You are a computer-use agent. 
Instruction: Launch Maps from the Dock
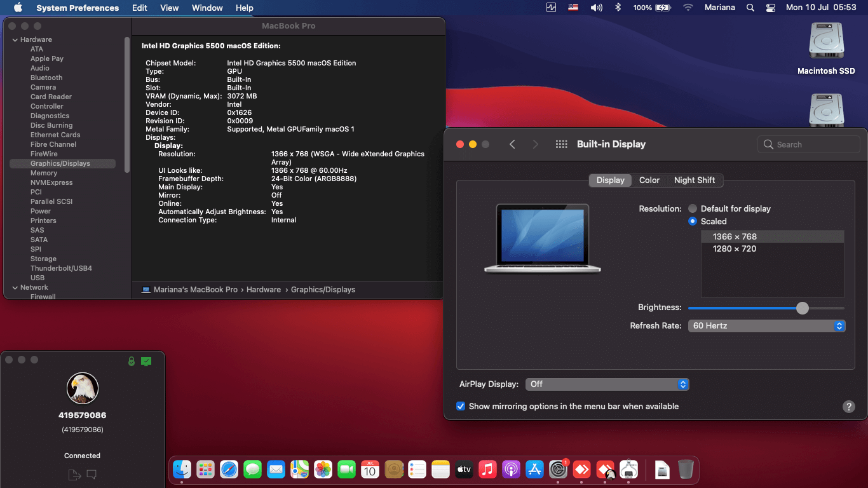[299, 470]
